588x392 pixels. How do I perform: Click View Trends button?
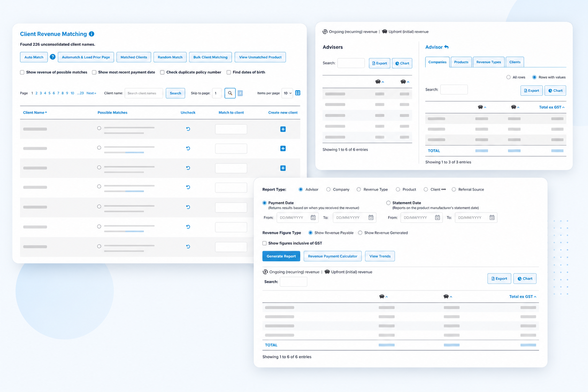point(380,256)
